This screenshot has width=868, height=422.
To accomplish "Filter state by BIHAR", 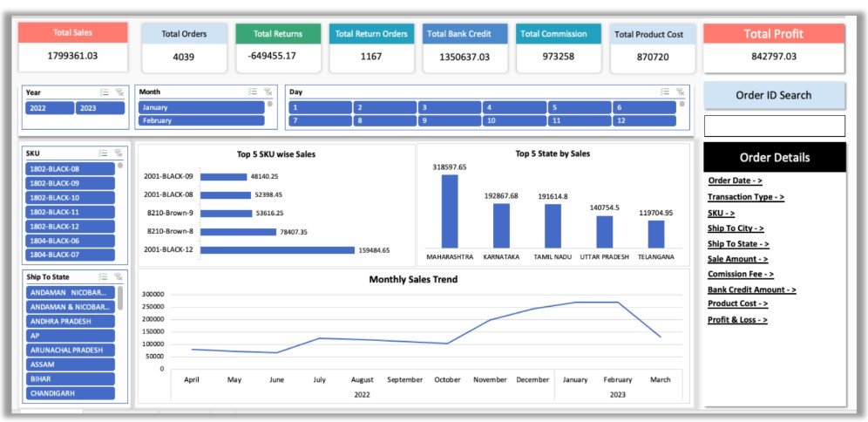I will [x=71, y=378].
